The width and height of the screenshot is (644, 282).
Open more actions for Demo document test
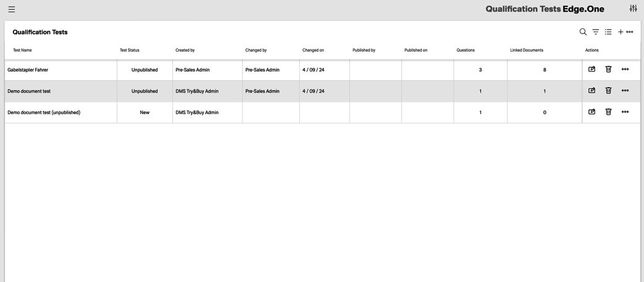coord(625,91)
